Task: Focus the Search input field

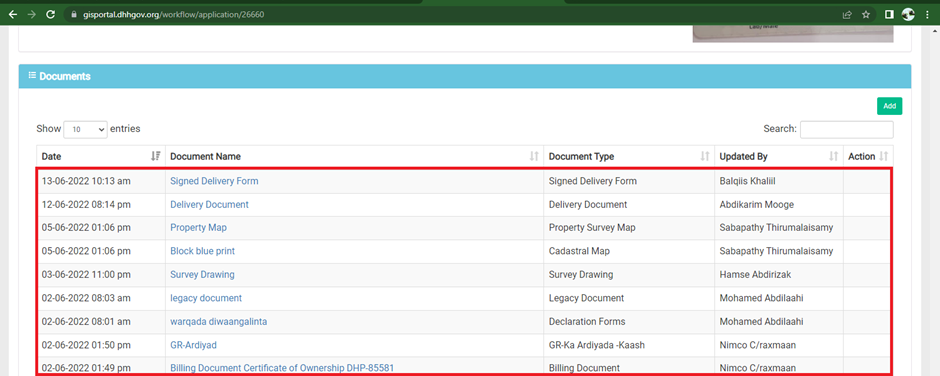Action: pos(846,129)
